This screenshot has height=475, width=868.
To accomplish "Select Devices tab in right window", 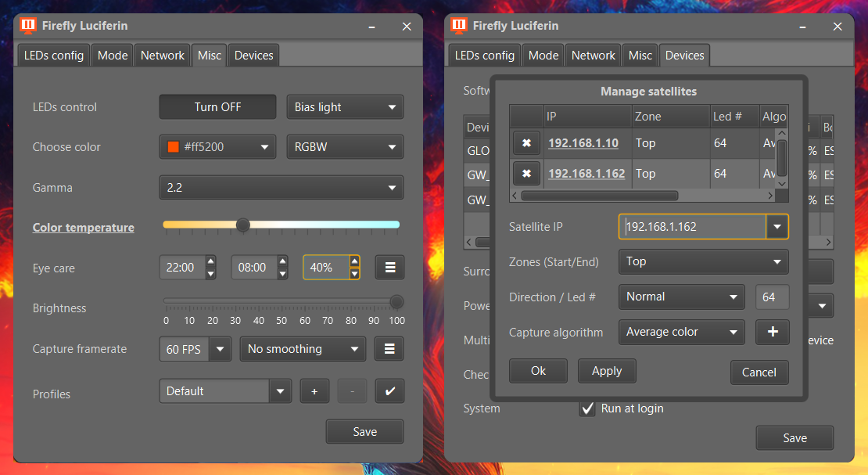I will [684, 56].
